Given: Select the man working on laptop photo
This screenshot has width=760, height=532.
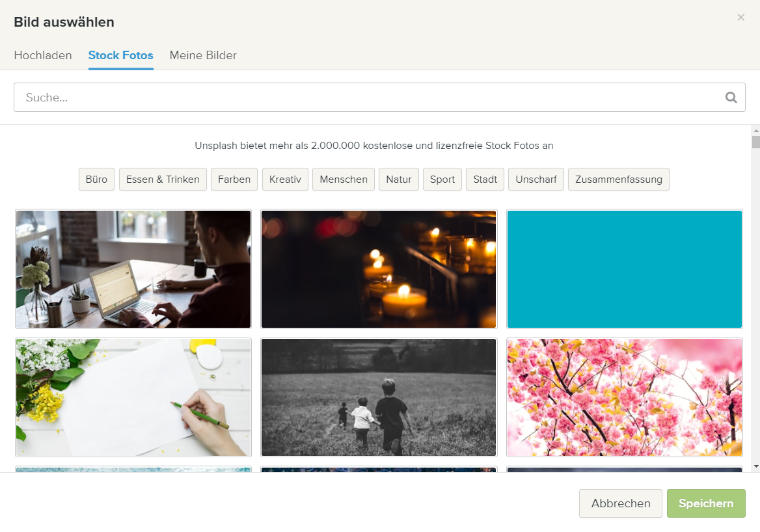Looking at the screenshot, I should [133, 269].
